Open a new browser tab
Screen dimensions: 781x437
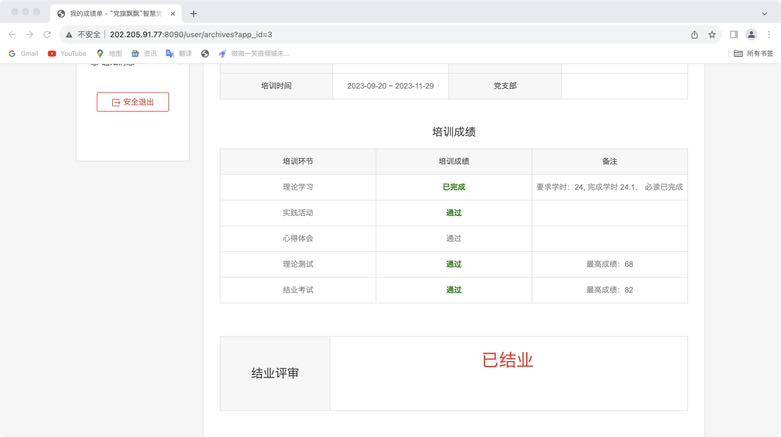point(193,14)
